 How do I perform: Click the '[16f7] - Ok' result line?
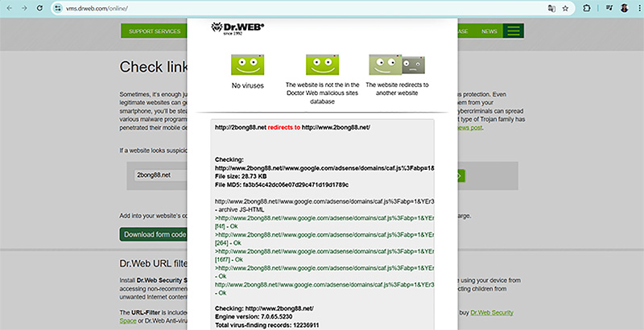(x=229, y=260)
